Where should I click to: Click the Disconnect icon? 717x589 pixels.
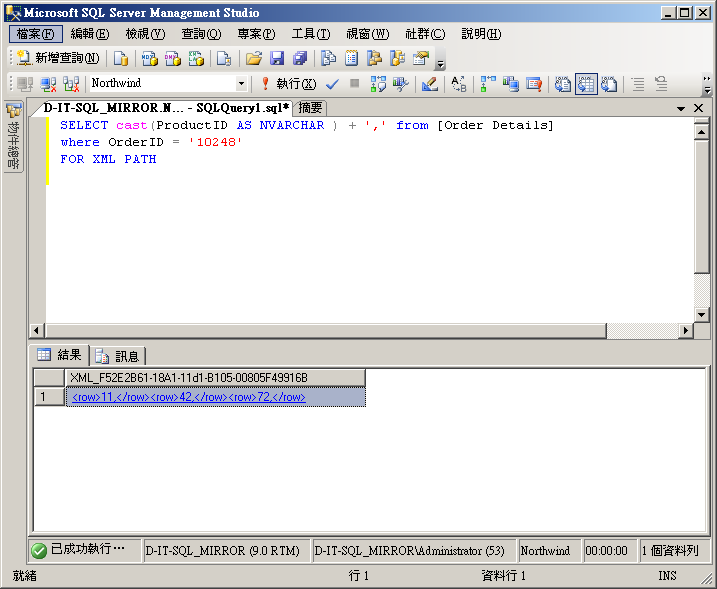(48, 84)
